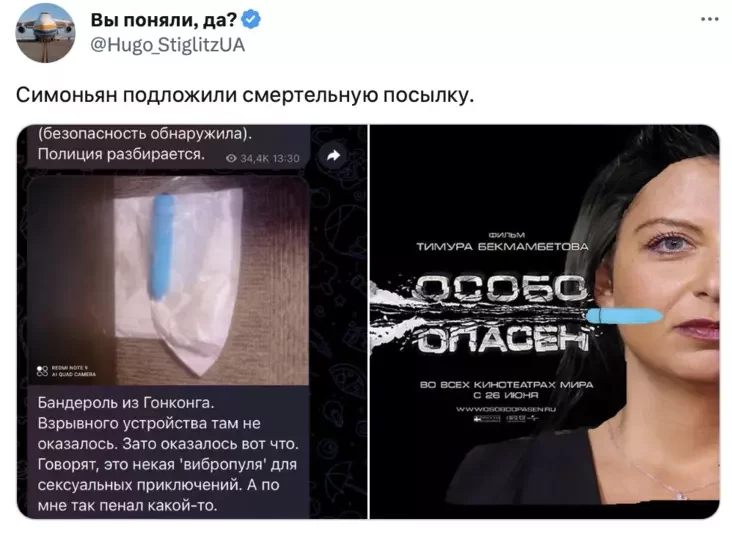Open the three-dot more options menu
Screen dimensions: 732x533
710,19
